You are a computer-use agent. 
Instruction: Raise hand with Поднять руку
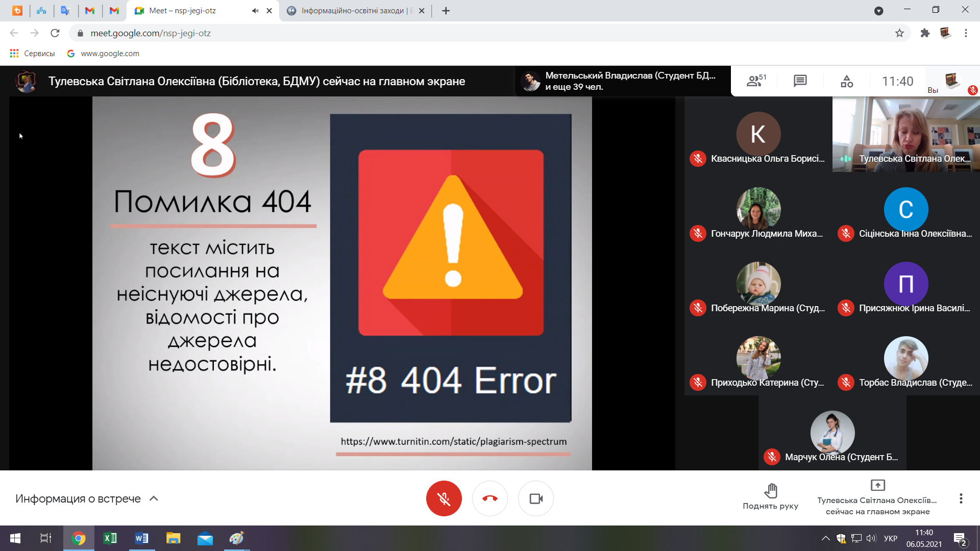point(770,497)
